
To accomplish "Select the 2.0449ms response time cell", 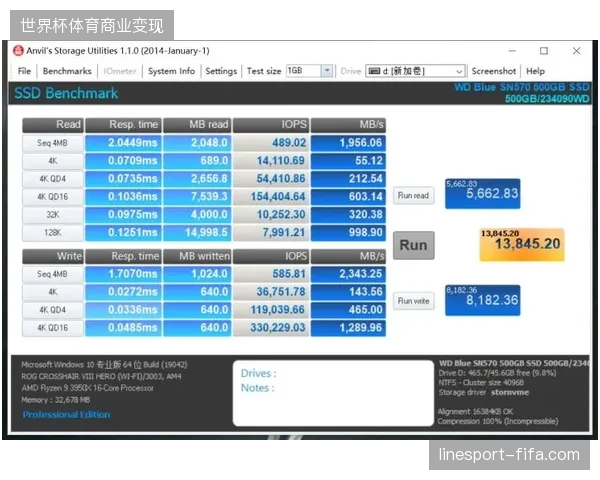I will click(x=123, y=143).
